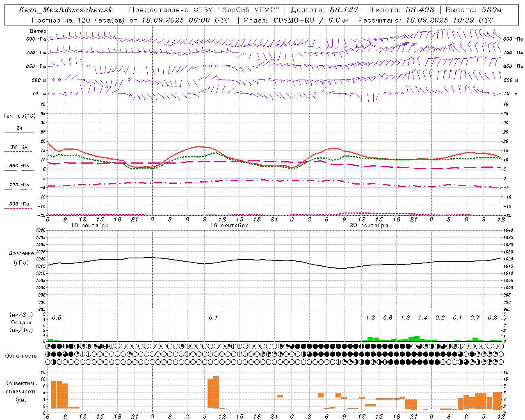Screen dimensions: 525x420
Task: Click the Долгота: 88.127 value
Action: (324, 10)
